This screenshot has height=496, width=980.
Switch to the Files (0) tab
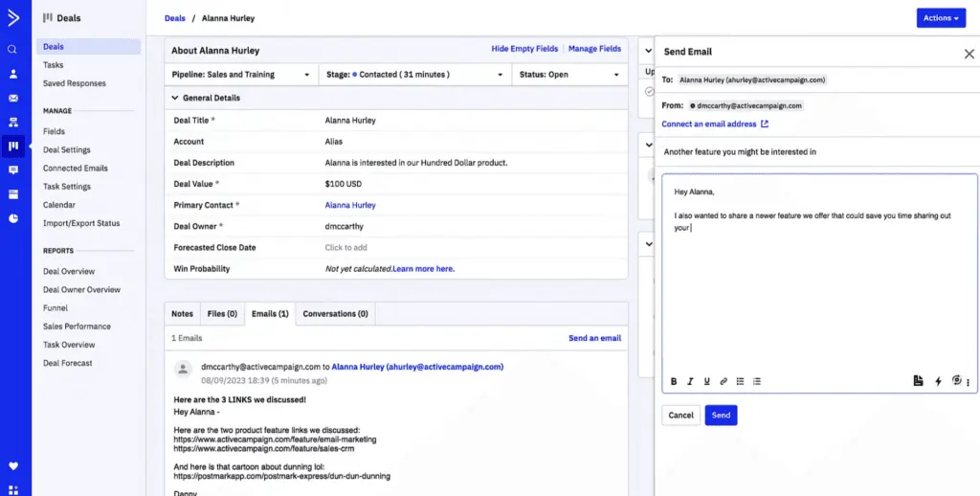(x=222, y=314)
